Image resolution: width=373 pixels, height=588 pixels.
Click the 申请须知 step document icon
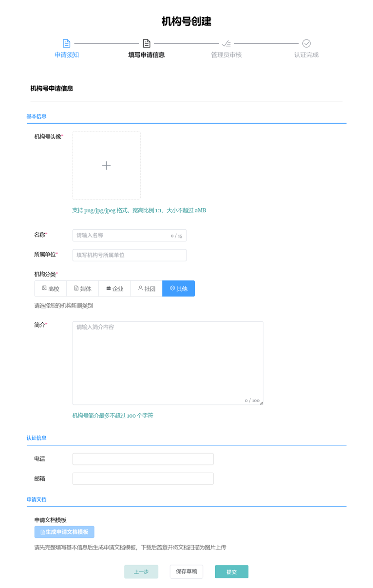(x=67, y=43)
